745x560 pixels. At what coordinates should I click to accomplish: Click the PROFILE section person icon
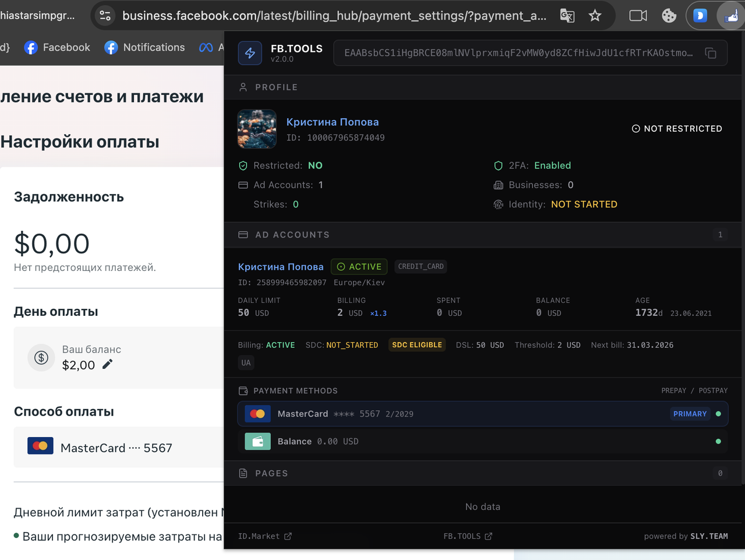pos(243,87)
